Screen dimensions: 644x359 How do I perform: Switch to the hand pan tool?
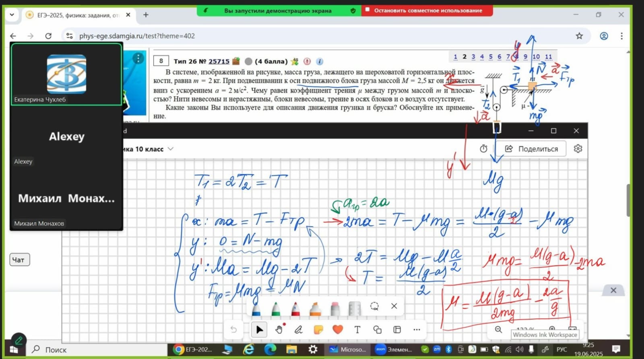click(x=279, y=330)
